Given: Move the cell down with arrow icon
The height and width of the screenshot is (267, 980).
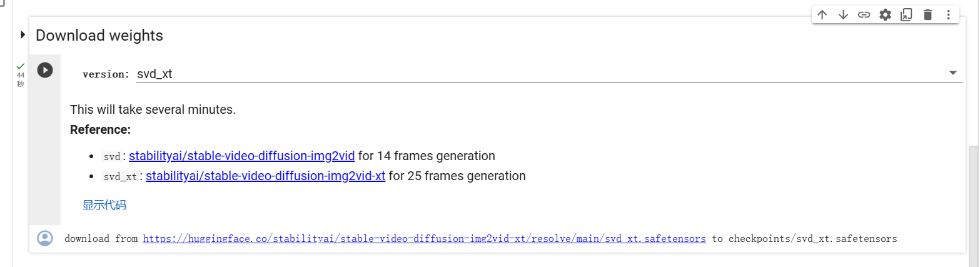Looking at the screenshot, I should (x=843, y=15).
